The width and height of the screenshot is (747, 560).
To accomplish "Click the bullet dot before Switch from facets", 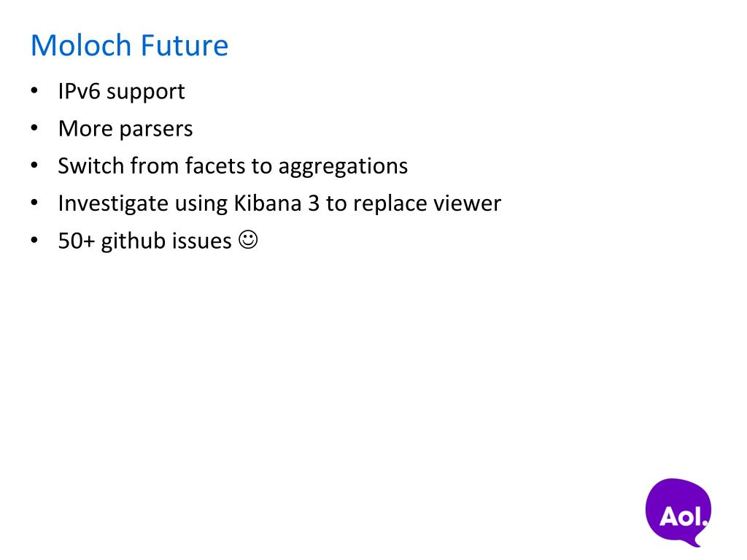I will [x=35, y=166].
